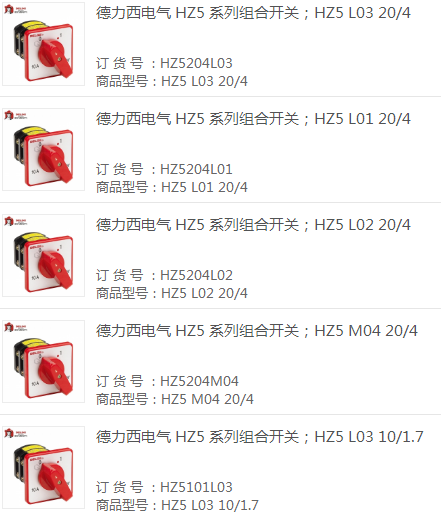The width and height of the screenshot is (441, 519).
Task: Select order number HZ5204L01
Action: pyautogui.click(x=196, y=169)
